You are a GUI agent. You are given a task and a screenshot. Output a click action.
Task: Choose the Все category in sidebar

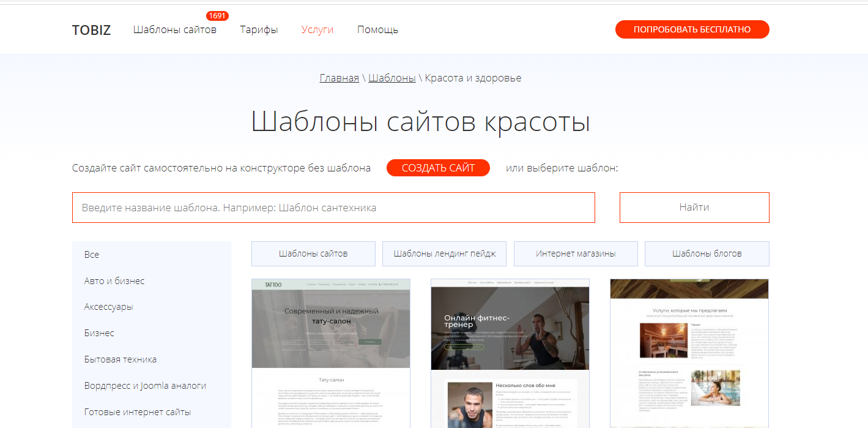coord(92,255)
